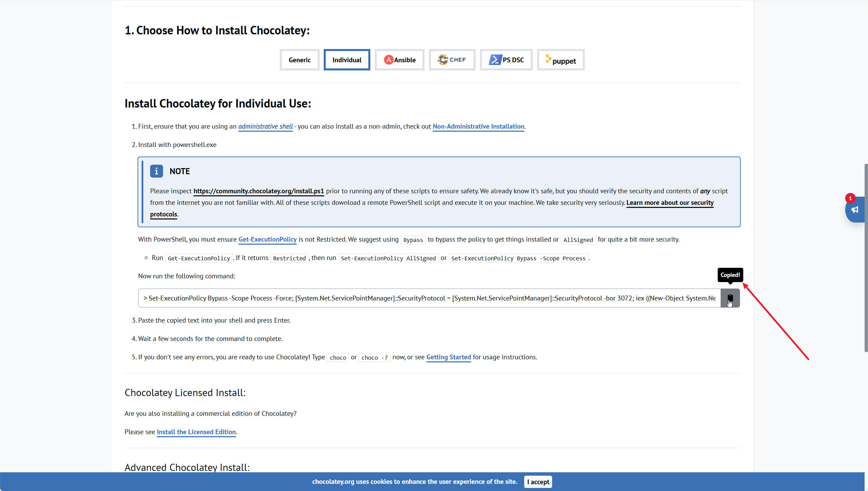Screen dimensions: 868x491
Task: Open the Install the Licensed Edition link
Action: coord(196,432)
